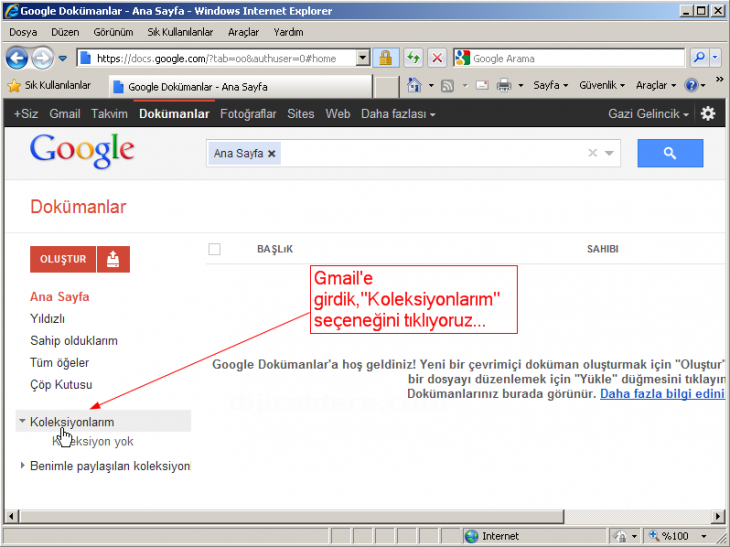The height and width of the screenshot is (547, 730).
Task: Toggle the select-all checkbox beside BAŞLIK
Action: (x=214, y=249)
